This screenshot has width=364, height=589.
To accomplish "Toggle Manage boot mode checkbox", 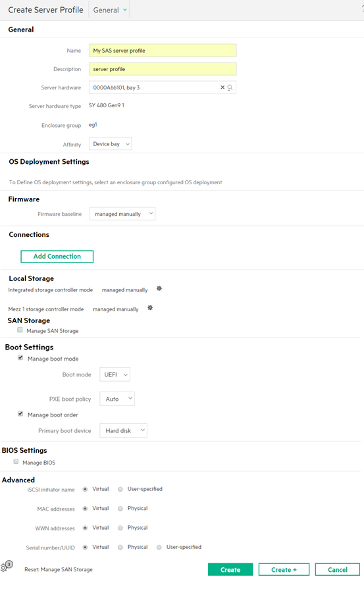I will click(x=20, y=357).
